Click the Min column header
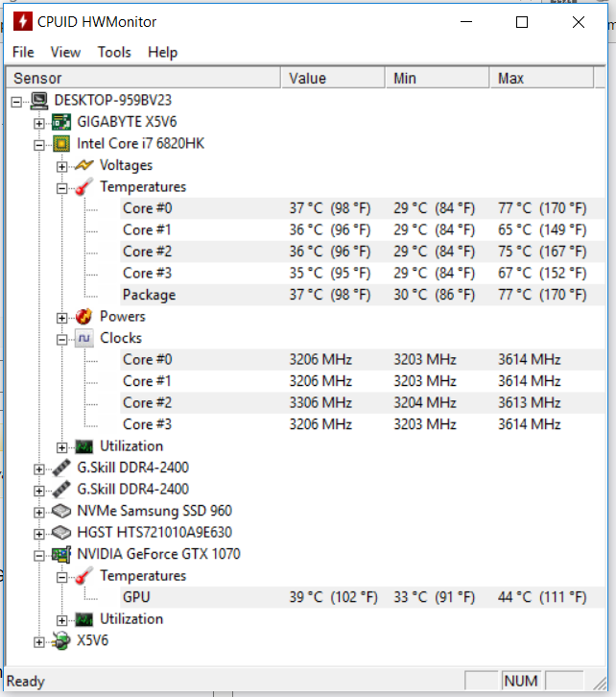The height and width of the screenshot is (697, 616). tap(438, 78)
